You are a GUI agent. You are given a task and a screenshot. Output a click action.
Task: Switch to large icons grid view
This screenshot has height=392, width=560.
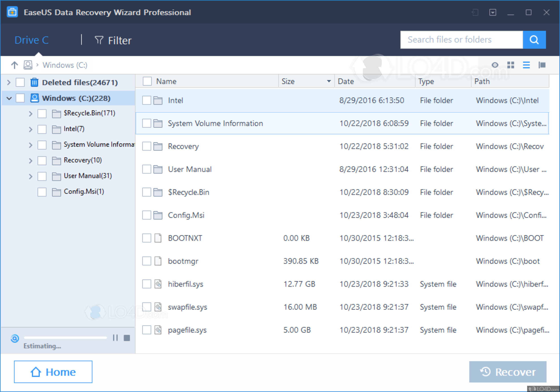[510, 65]
